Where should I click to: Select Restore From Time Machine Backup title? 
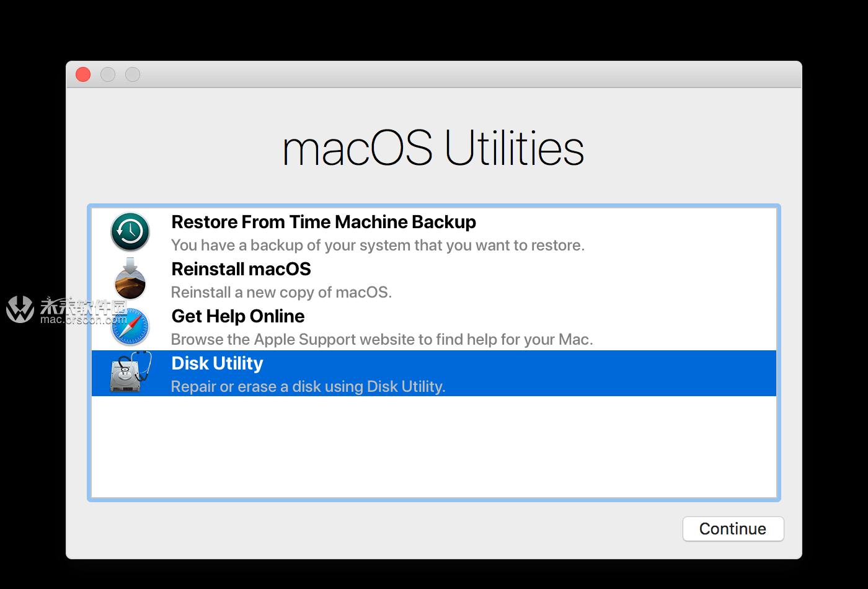(324, 222)
